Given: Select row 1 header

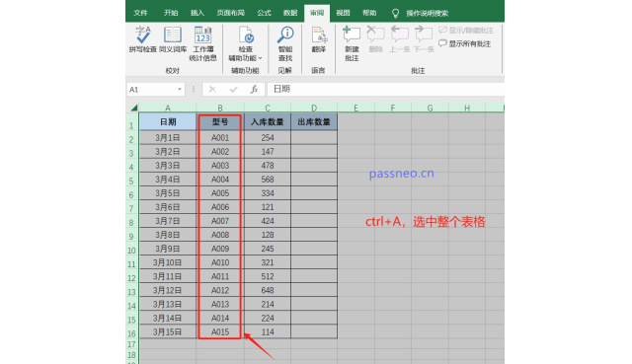Looking at the screenshot, I should click(131, 122).
